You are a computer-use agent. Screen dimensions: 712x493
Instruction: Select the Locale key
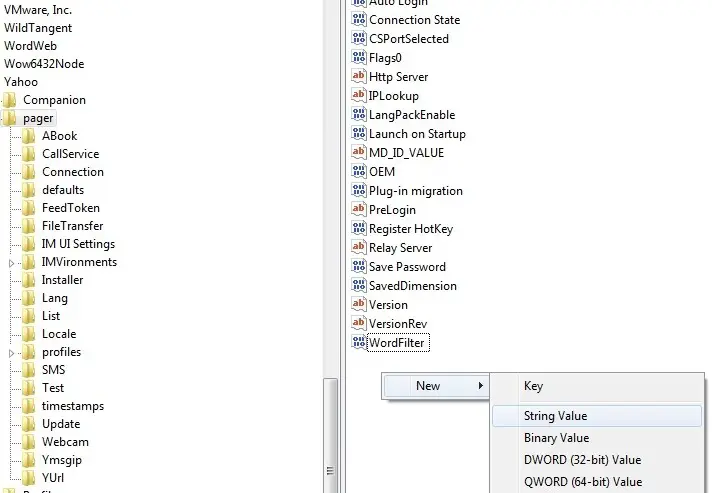(59, 334)
